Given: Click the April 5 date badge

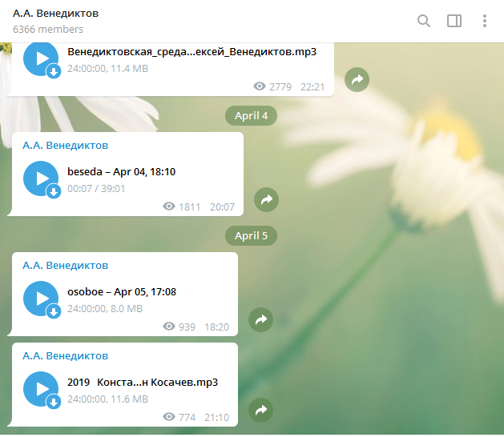Looking at the screenshot, I should tap(251, 235).
